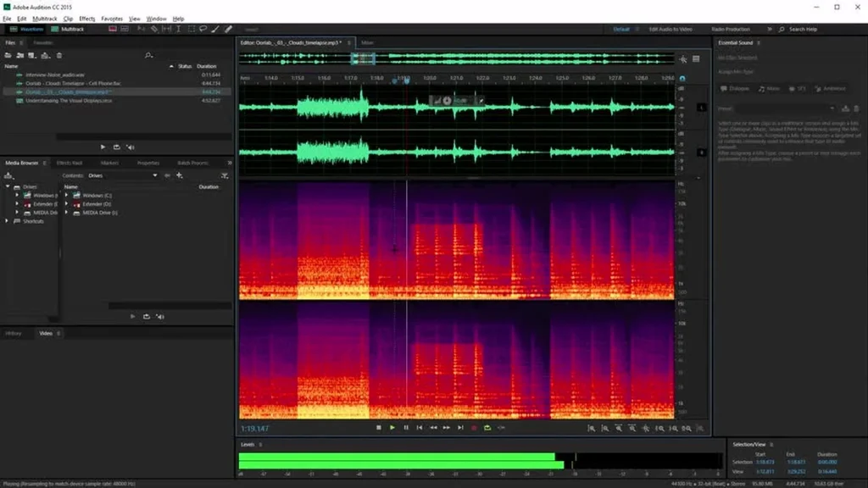Toggle loop playback in the Files panel
The height and width of the screenshot is (488, 868).
(116, 147)
